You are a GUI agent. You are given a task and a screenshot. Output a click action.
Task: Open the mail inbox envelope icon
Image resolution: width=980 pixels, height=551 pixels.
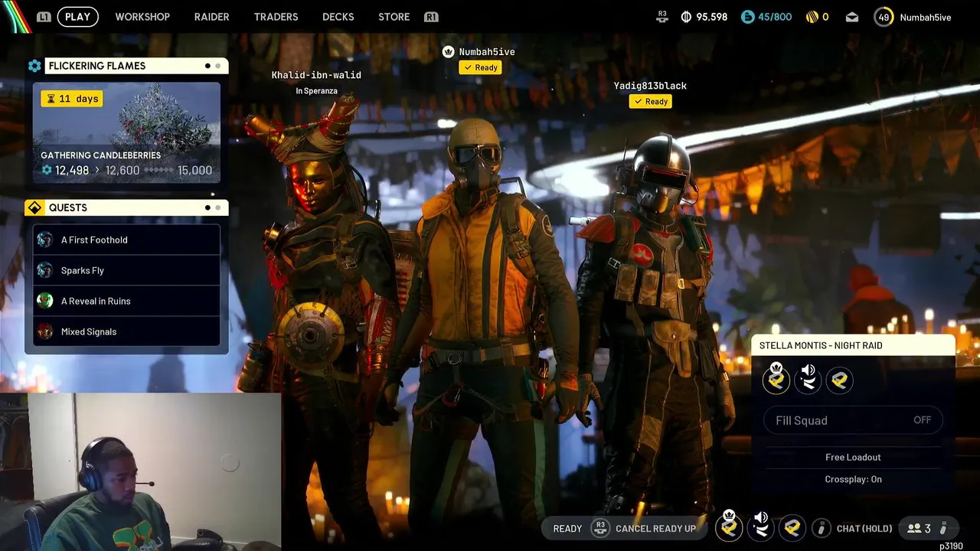tap(852, 17)
